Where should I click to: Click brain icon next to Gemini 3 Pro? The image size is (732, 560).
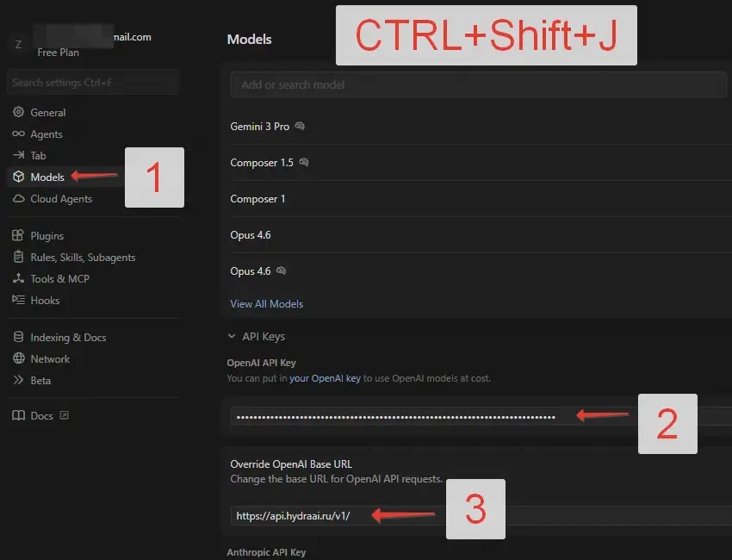point(300,127)
